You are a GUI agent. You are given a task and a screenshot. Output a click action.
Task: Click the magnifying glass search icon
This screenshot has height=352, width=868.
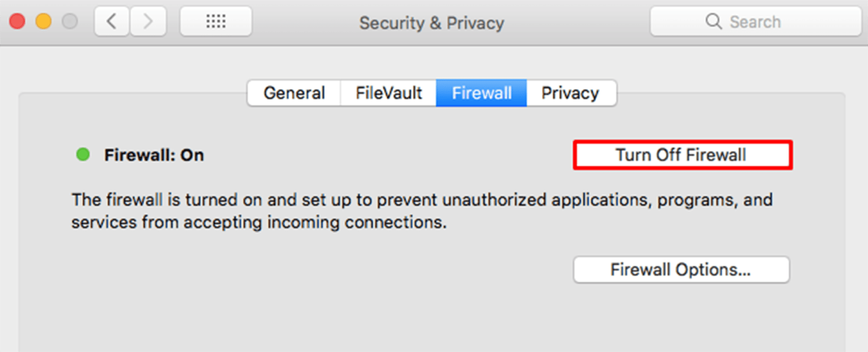pos(713,21)
